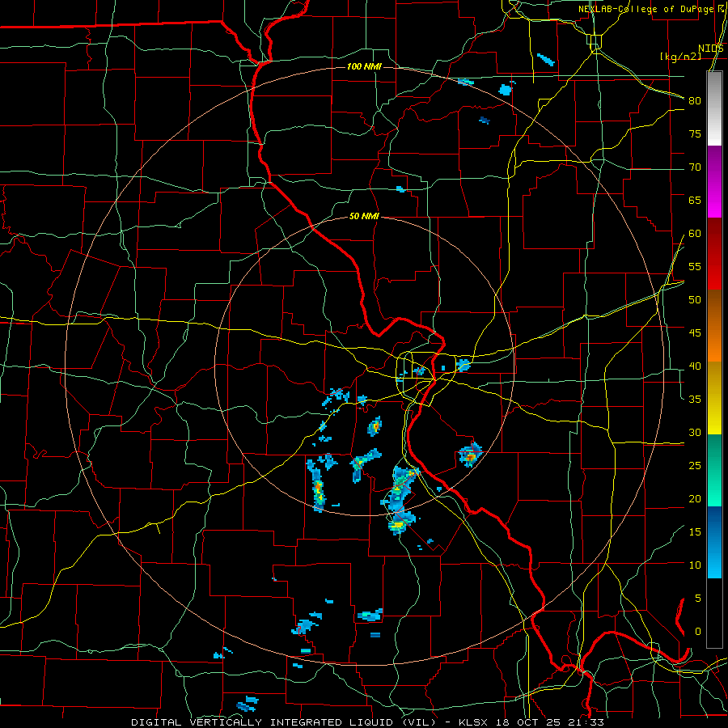Click the "50" value on the scale
728x728 pixels.
tap(695, 300)
